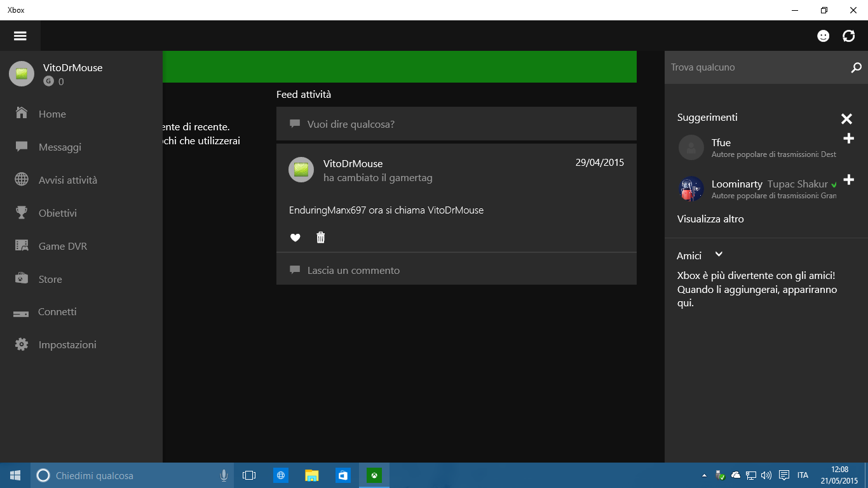Click the refresh icon in the top bar
This screenshot has height=488, width=868.
click(849, 36)
